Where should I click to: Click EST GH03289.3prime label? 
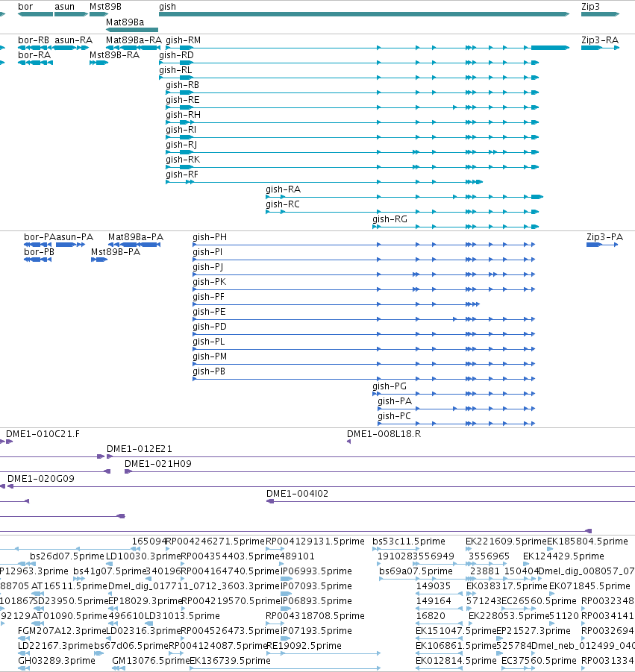point(57,662)
